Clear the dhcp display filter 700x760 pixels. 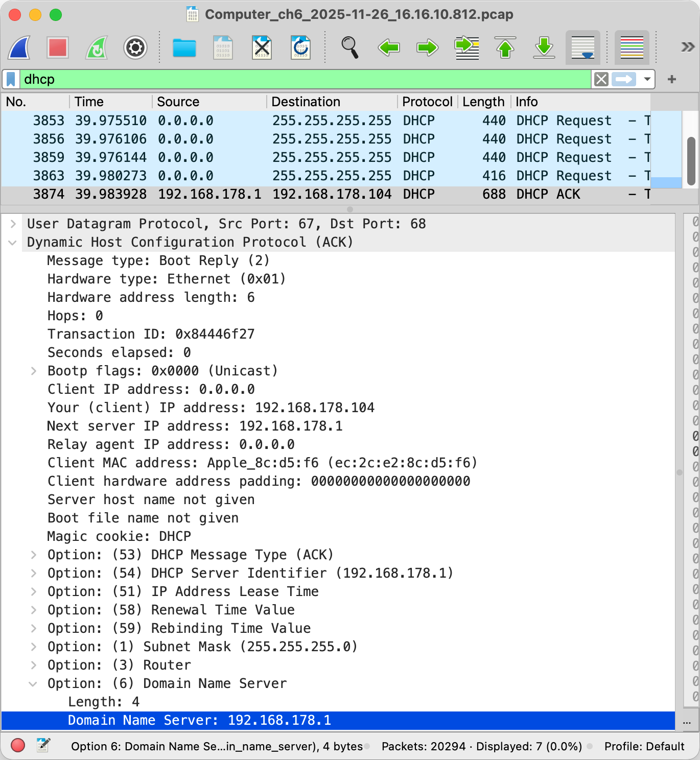[x=601, y=79]
